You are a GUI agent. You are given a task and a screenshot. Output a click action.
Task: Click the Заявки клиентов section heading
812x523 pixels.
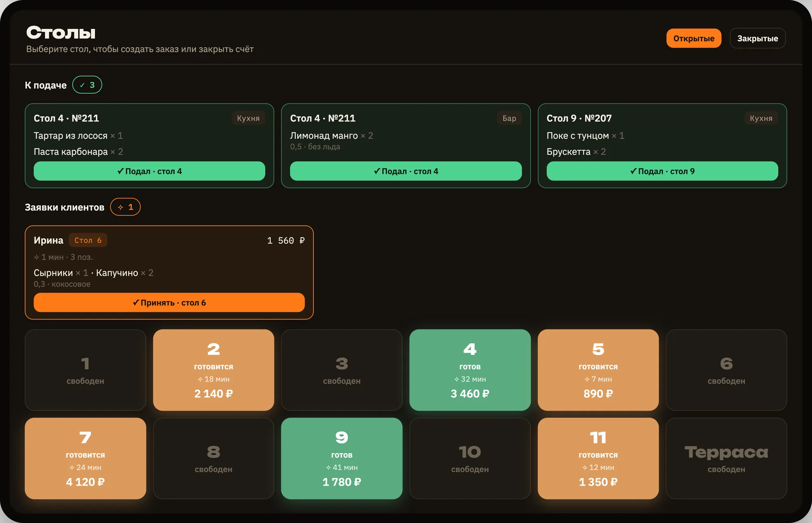(x=65, y=207)
